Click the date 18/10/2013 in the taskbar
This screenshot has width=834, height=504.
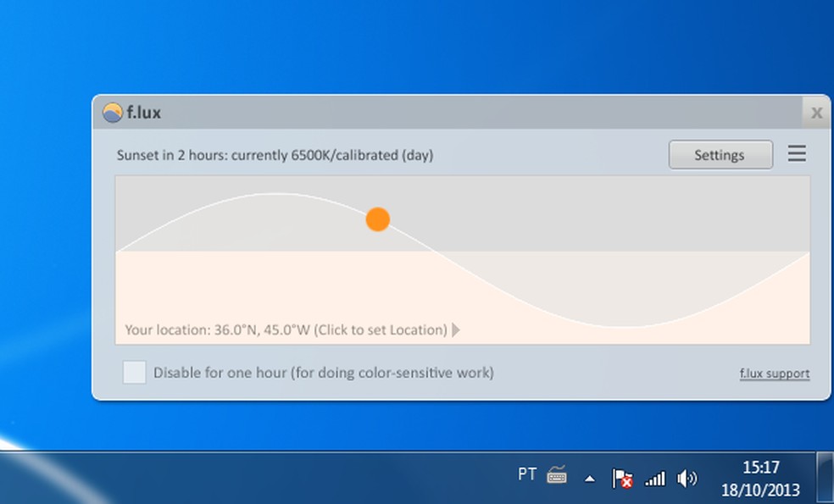(760, 490)
